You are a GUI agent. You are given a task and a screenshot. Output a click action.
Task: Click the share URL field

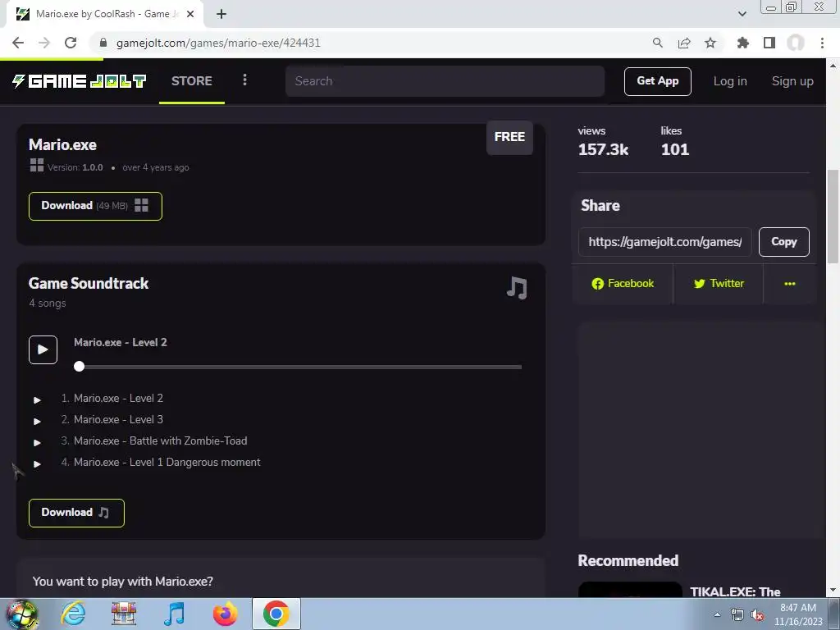point(664,242)
